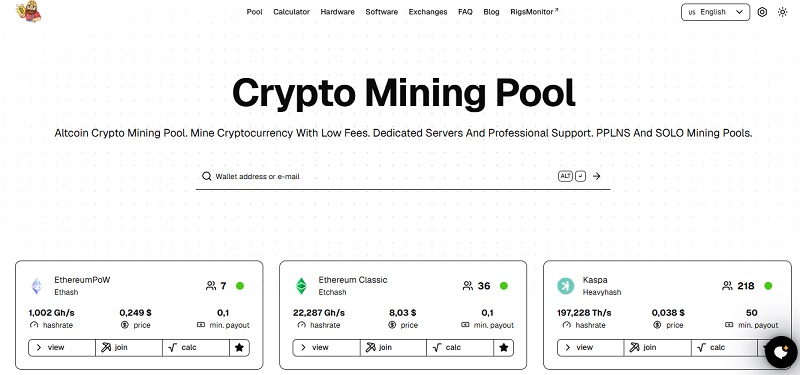Open the Calculator menu item
Viewport: 800px width, 375px height.
click(x=291, y=12)
